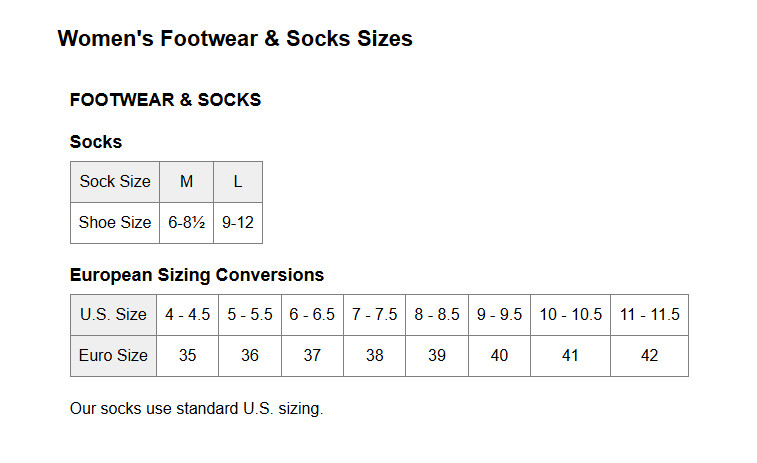Click the 8 - 8.5 U.S. size cell
Screen dimensions: 757x463
[x=437, y=315]
